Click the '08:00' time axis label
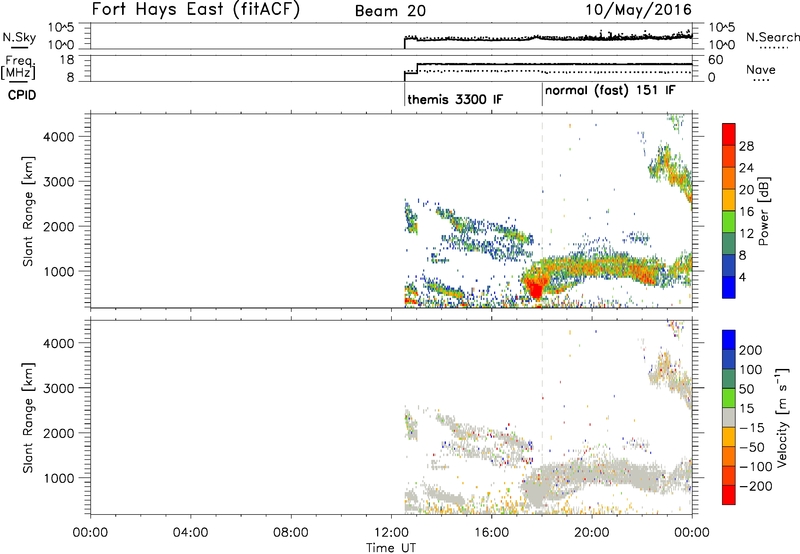This screenshot has width=800, height=554. pos(291,533)
